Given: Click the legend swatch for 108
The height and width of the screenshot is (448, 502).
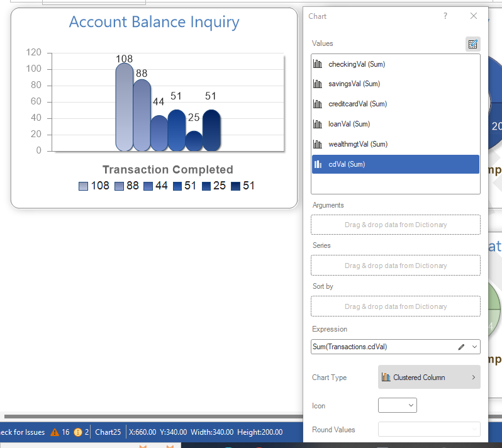Looking at the screenshot, I should point(83,186).
